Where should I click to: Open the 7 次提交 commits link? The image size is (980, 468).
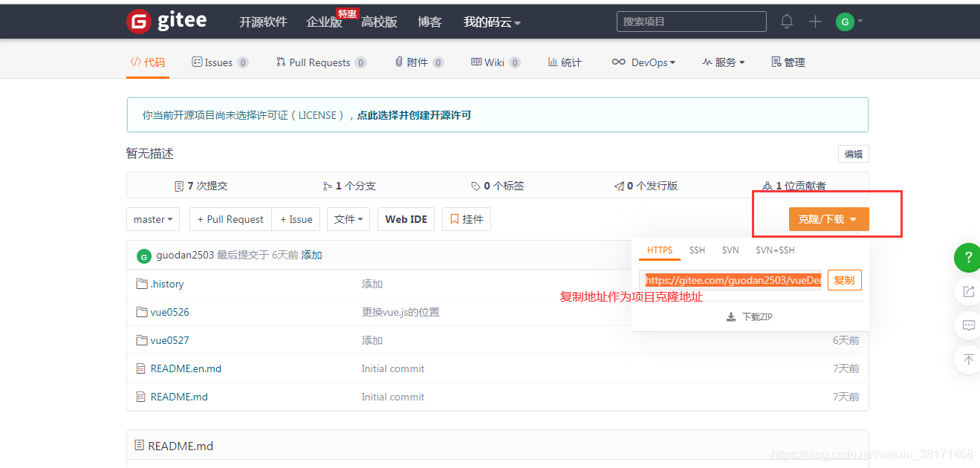(201, 186)
